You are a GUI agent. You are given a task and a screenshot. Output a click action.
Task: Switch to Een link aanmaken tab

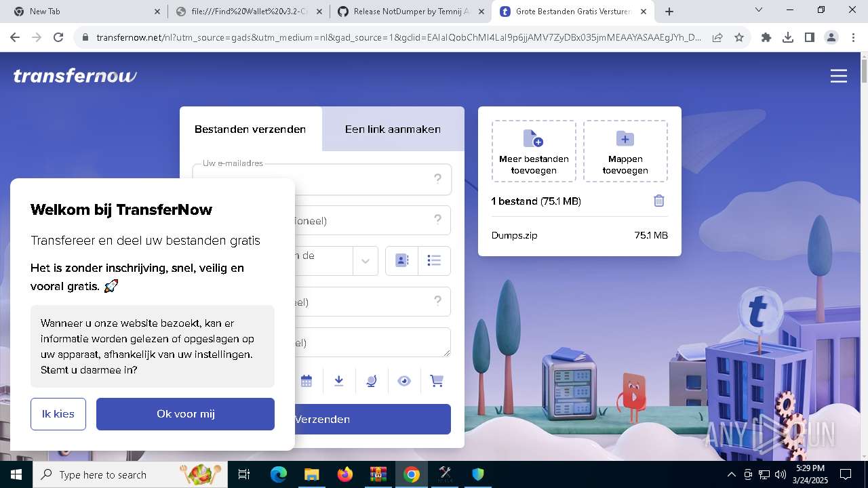coord(393,129)
